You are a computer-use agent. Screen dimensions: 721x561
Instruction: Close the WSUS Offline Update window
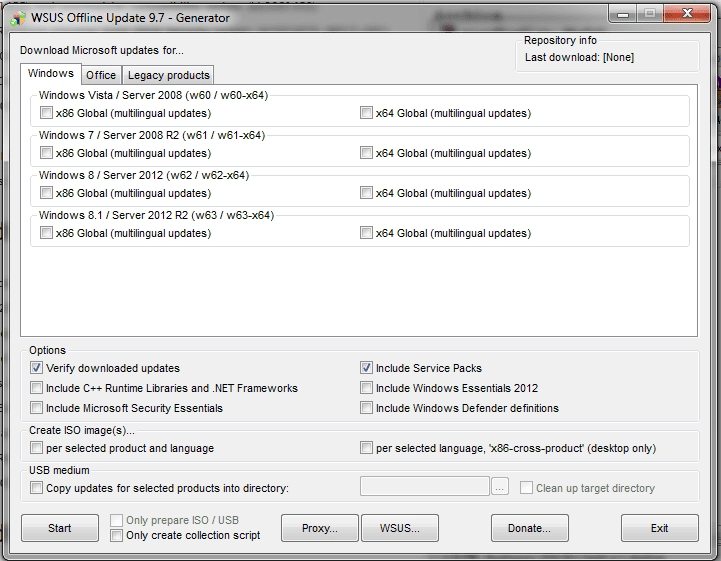pyautogui.click(x=687, y=14)
